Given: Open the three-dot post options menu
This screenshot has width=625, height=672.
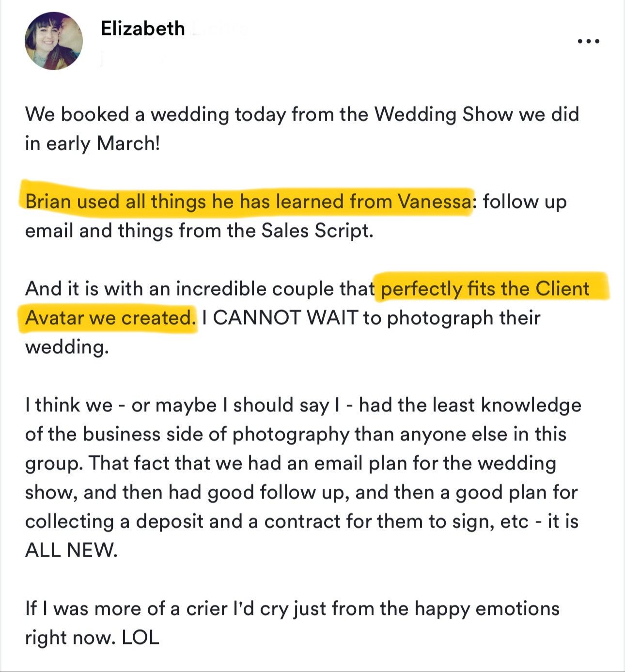Looking at the screenshot, I should (589, 42).
